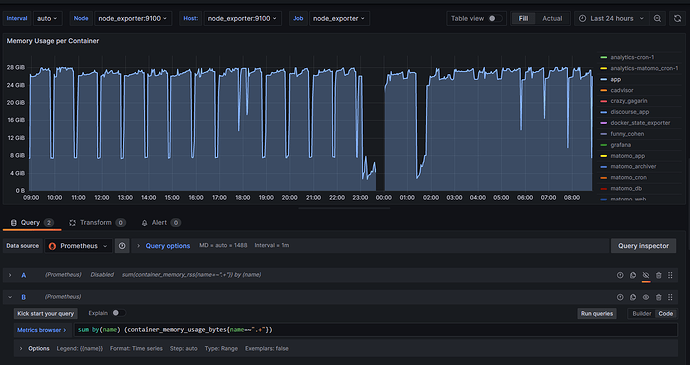Open the data source help icon

(122, 246)
